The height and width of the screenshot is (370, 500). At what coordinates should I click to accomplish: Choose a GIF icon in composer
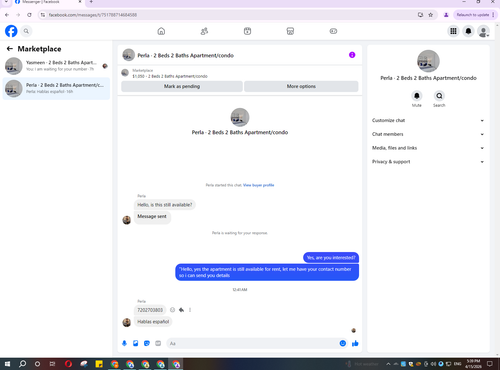[158, 343]
